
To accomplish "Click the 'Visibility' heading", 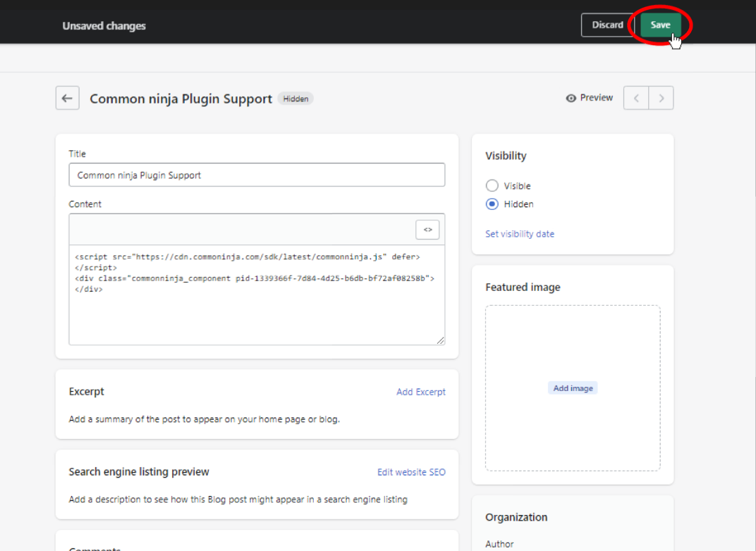I will click(506, 156).
